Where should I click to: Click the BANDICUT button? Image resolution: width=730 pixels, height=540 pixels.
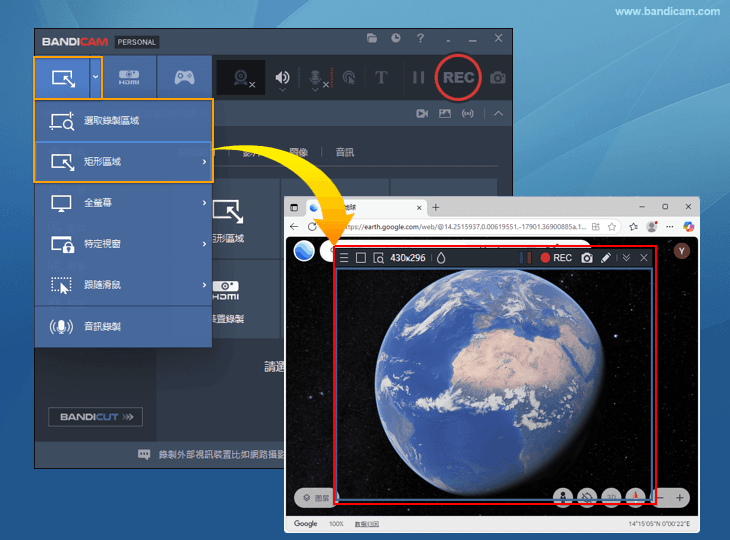[x=95, y=417]
